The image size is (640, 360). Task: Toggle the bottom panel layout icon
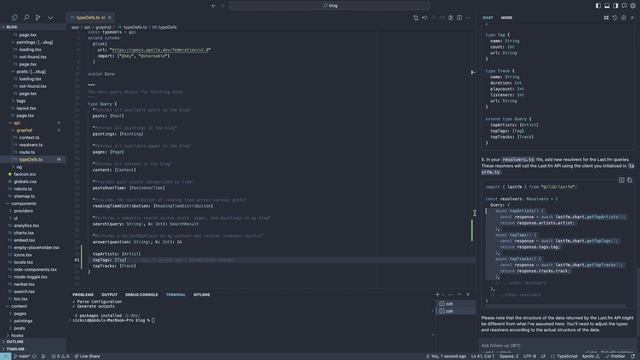click(607, 6)
